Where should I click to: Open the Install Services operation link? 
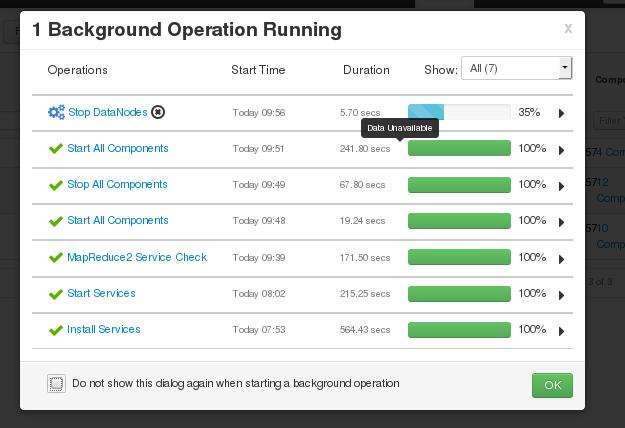click(104, 329)
